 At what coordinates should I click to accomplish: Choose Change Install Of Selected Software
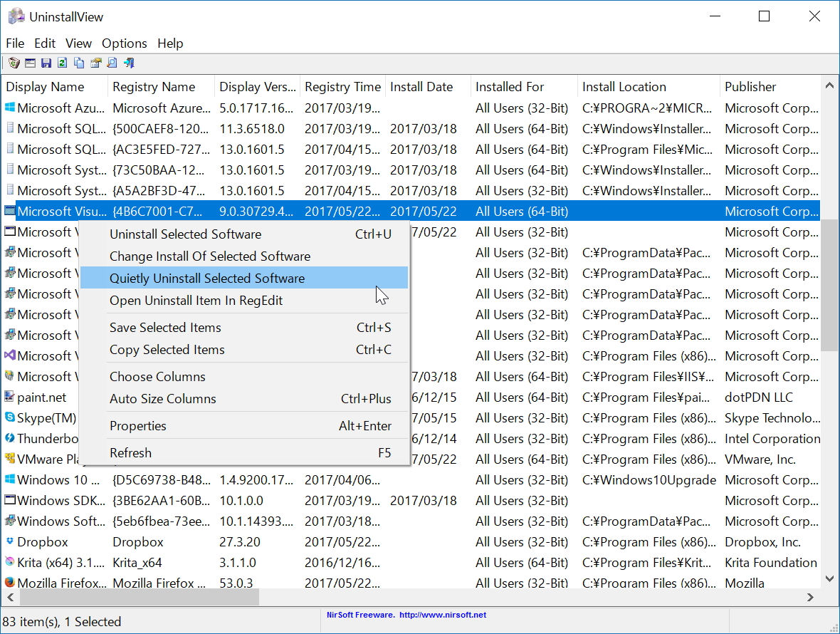pos(244,256)
